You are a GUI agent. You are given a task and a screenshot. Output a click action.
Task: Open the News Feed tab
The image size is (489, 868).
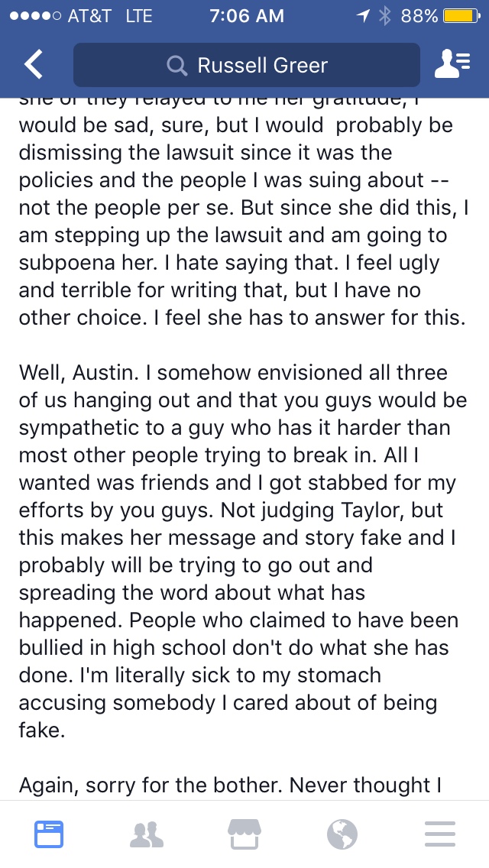pos(49,834)
